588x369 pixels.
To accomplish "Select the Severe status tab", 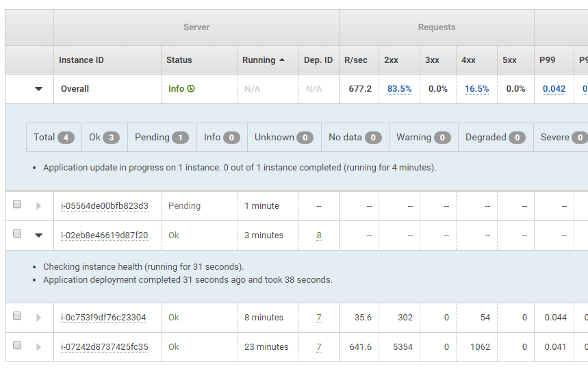I will pos(563,137).
